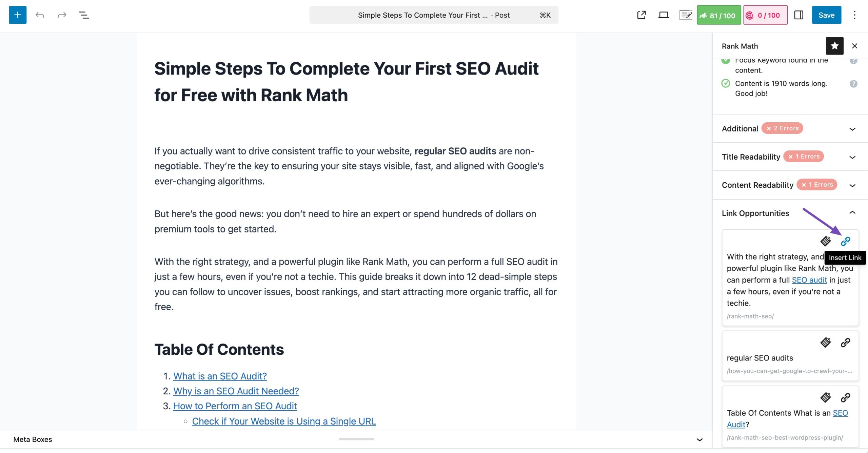Click the note icon on the regular SEO audits card
Screen dimensions: 868x453
click(825, 343)
